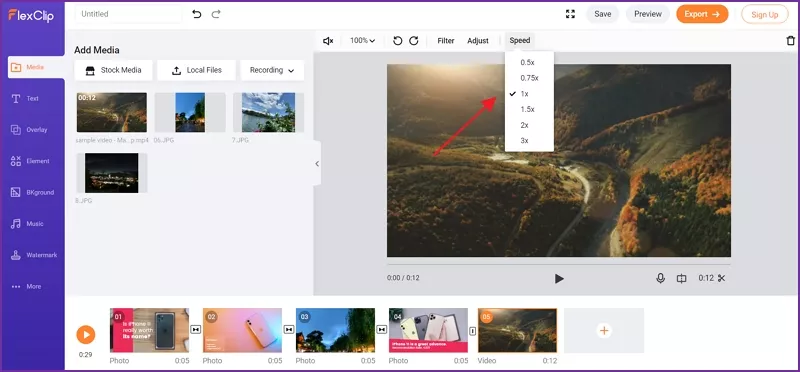Add a new storyboard with the plus
Screen dimensions: 800x372
pos(604,331)
